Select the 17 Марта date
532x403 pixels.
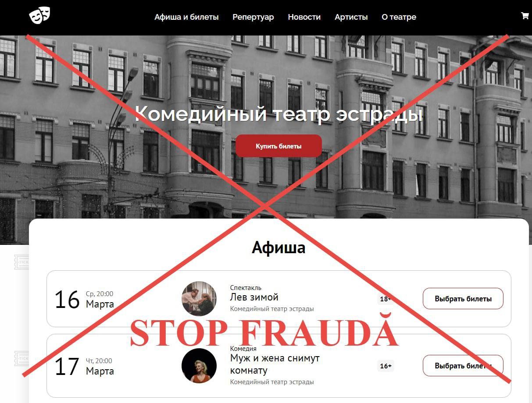(x=84, y=366)
